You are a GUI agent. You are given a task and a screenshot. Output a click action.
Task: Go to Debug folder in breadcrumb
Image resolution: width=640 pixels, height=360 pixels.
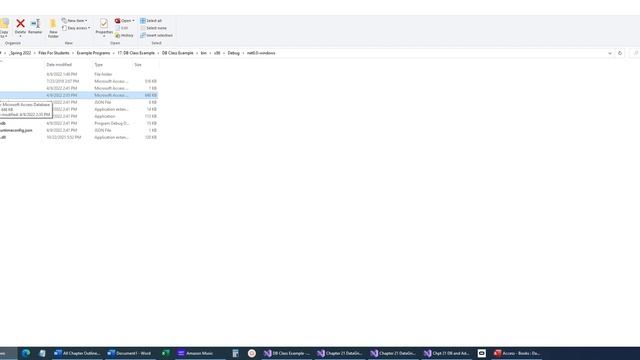pos(233,53)
